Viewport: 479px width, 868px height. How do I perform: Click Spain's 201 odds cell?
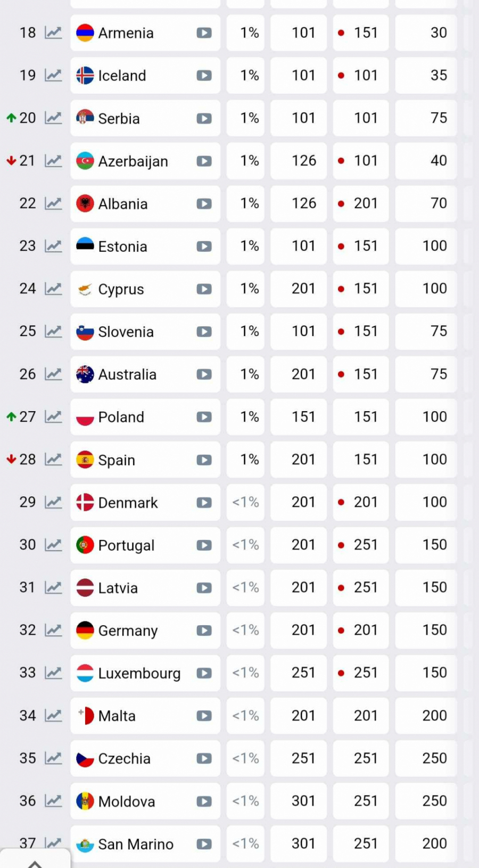pos(303,460)
